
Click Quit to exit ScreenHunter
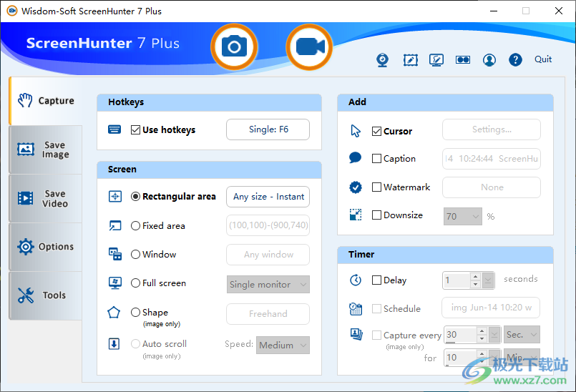tap(543, 59)
